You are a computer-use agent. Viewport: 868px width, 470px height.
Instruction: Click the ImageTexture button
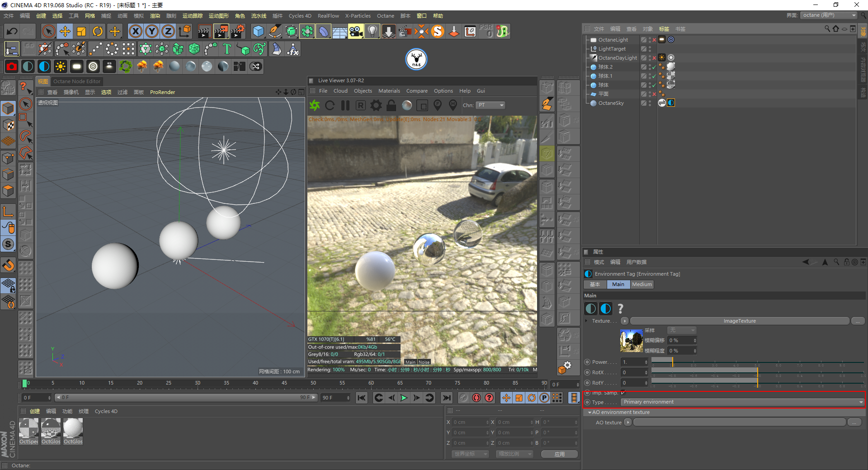(x=740, y=321)
